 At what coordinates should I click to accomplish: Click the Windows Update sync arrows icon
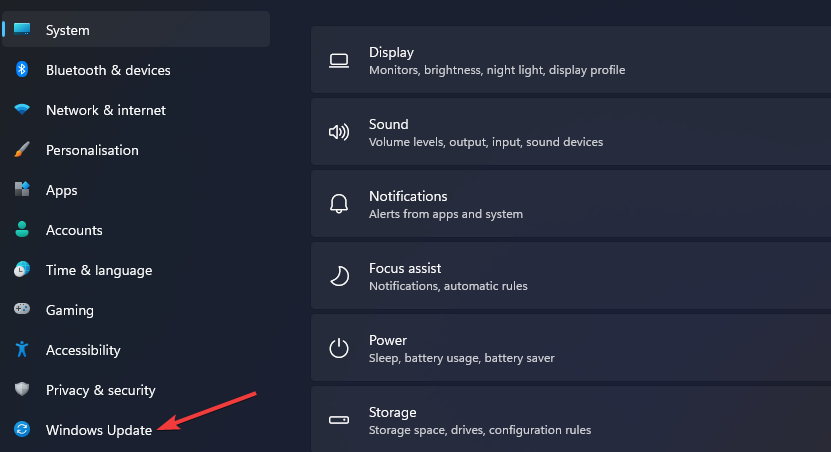point(21,430)
